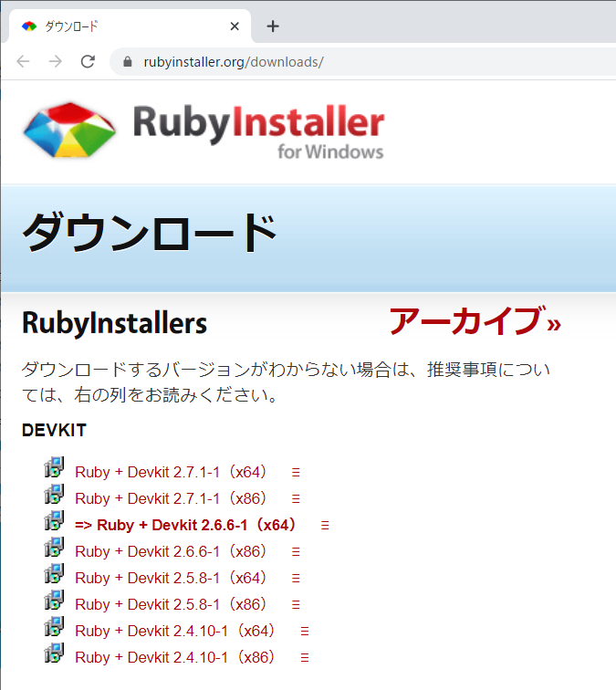
Task: Click installer icon beside Ruby+Devkit 2.4.10-1 (x86)
Action: [x=55, y=654]
